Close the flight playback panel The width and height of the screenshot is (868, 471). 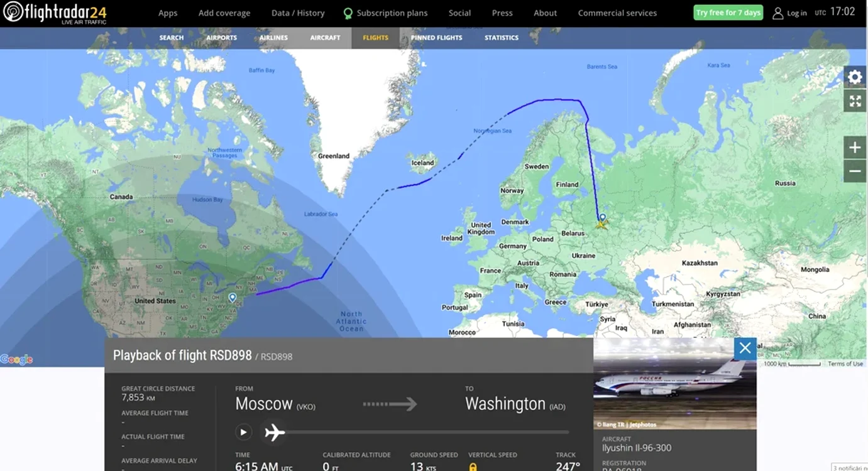[745, 348]
